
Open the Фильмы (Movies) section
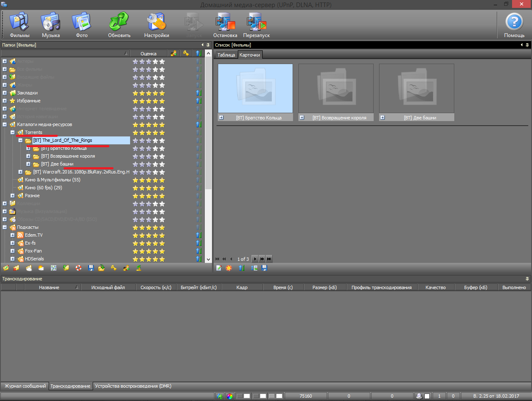click(20, 24)
